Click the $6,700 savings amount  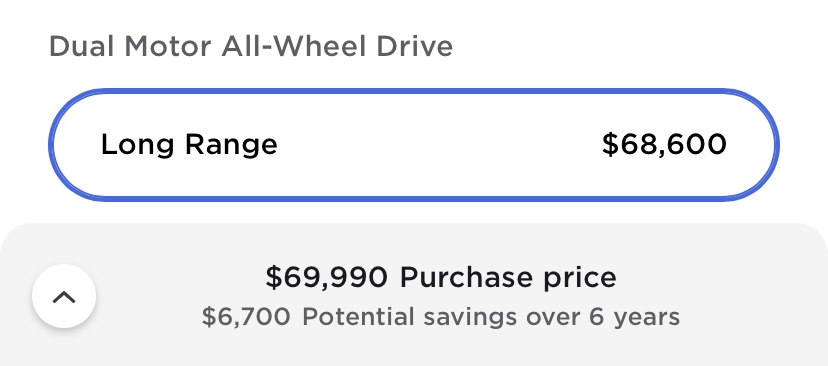[x=246, y=317]
